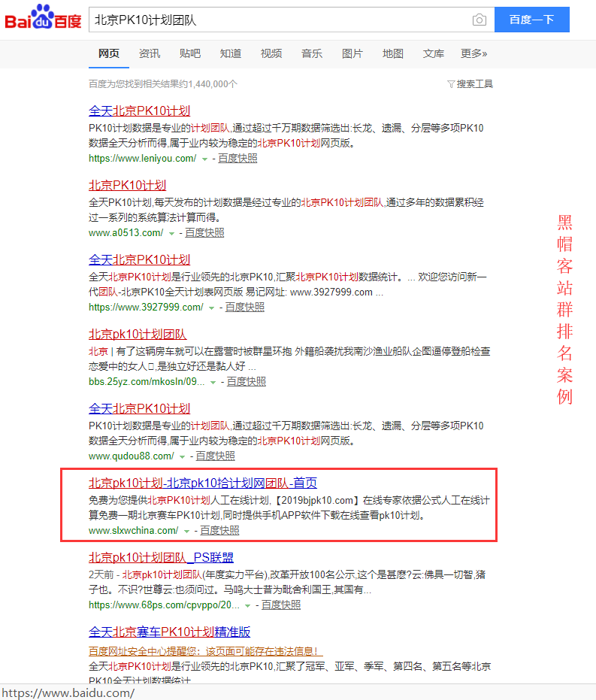Click the www.slxwchina.com/ URL
The width and height of the screenshot is (596, 700).
click(x=133, y=532)
